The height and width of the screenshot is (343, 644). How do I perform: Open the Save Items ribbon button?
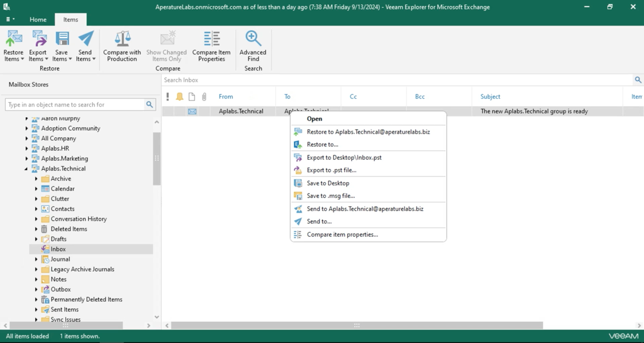(62, 46)
